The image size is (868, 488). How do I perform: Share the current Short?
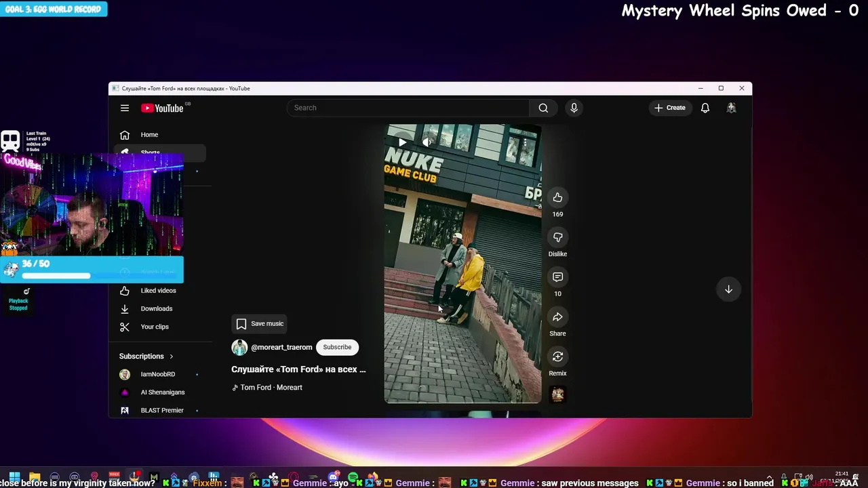point(557,317)
